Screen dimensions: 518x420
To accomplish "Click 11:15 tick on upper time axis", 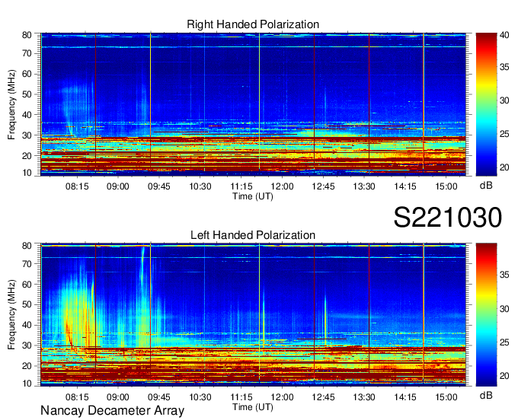I will click(241, 186).
